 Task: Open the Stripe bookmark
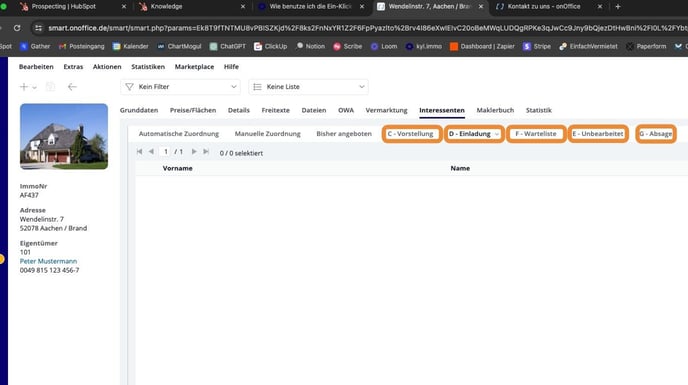(x=537, y=46)
